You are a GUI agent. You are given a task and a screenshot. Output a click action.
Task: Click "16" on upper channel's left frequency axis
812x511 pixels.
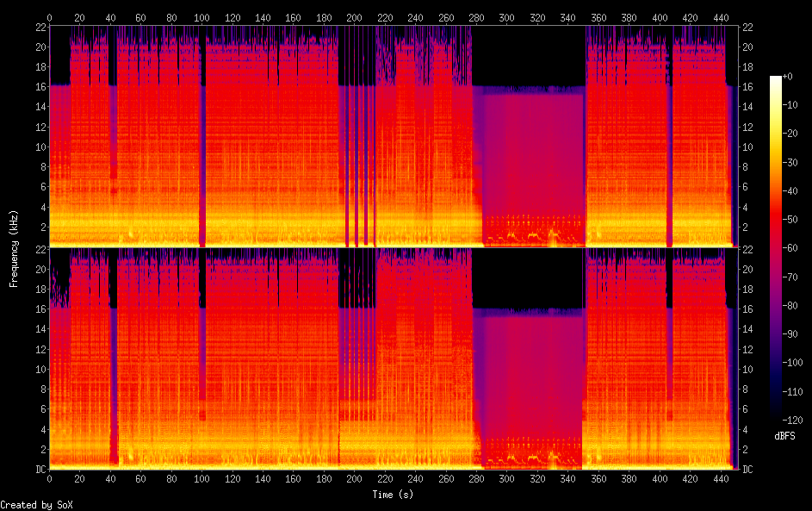41,86
